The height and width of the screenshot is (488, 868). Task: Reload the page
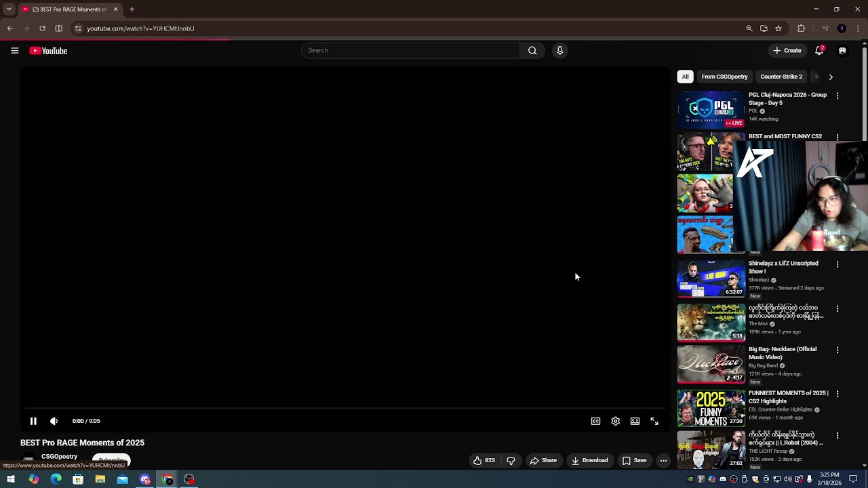42,28
